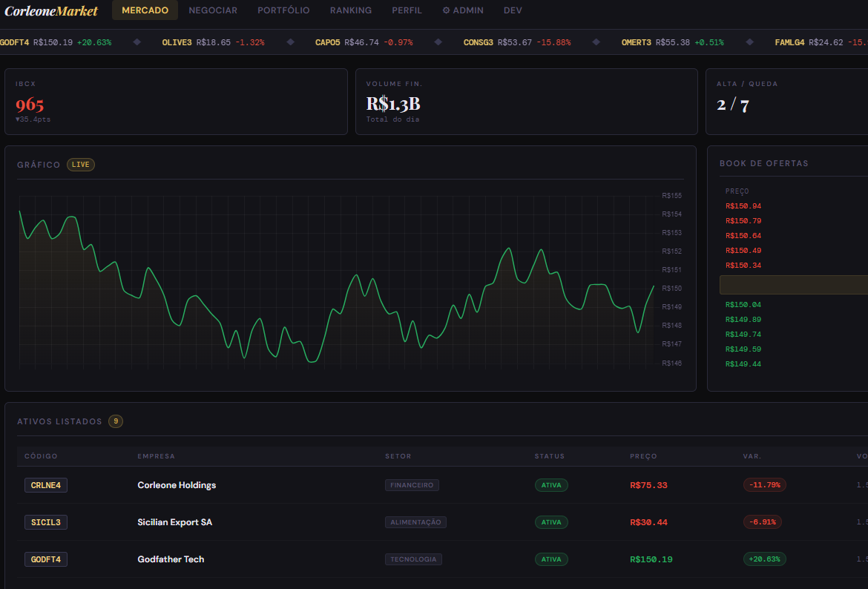Open the Perfil tab
The width and height of the screenshot is (868, 589).
click(x=407, y=10)
